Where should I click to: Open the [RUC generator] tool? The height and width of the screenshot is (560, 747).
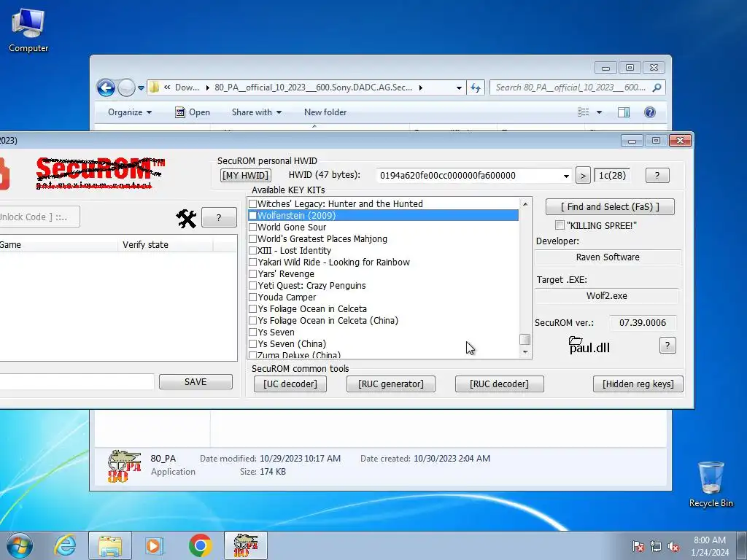pyautogui.click(x=391, y=384)
